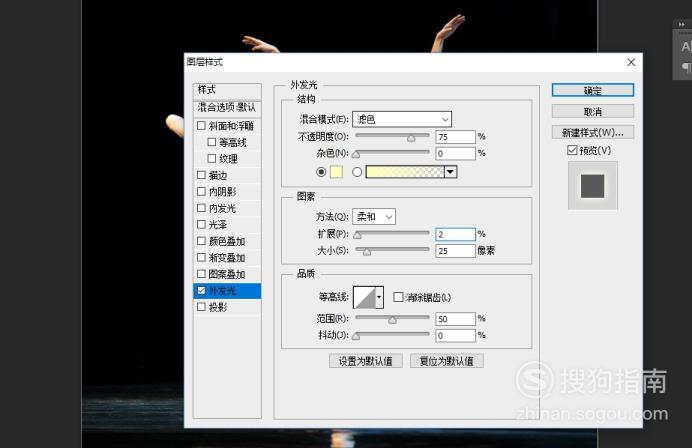This screenshot has height=448, width=692.
Task: Select the 渐变叠加 row label
Action: [227, 258]
